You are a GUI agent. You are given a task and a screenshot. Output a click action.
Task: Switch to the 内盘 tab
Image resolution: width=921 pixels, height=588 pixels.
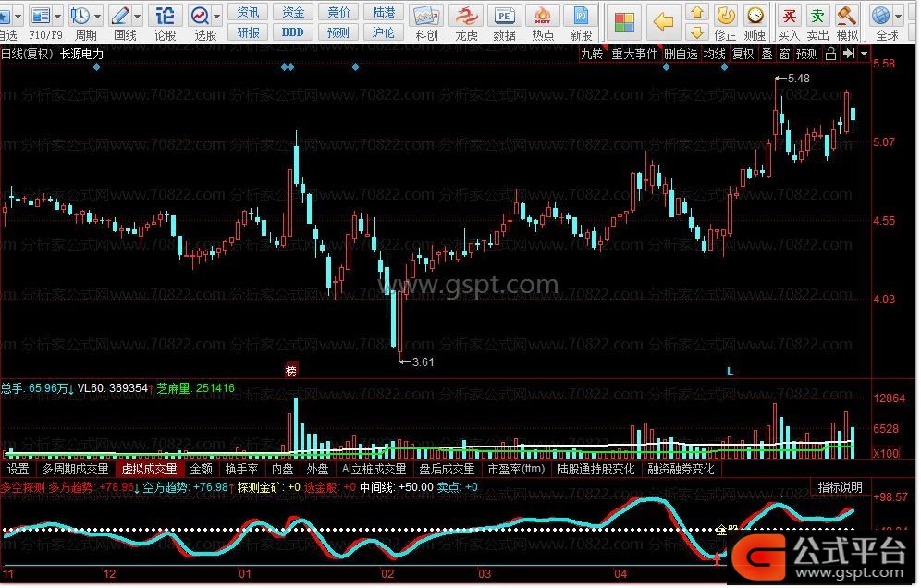point(283,469)
